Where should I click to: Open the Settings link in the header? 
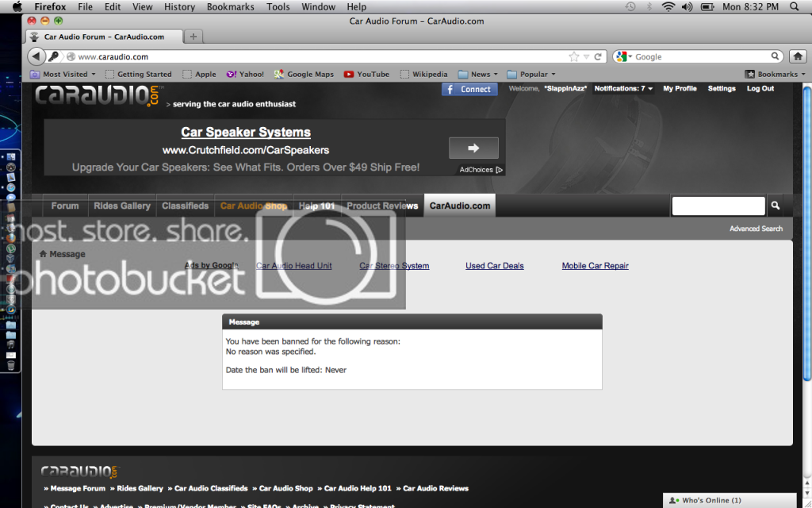(722, 89)
